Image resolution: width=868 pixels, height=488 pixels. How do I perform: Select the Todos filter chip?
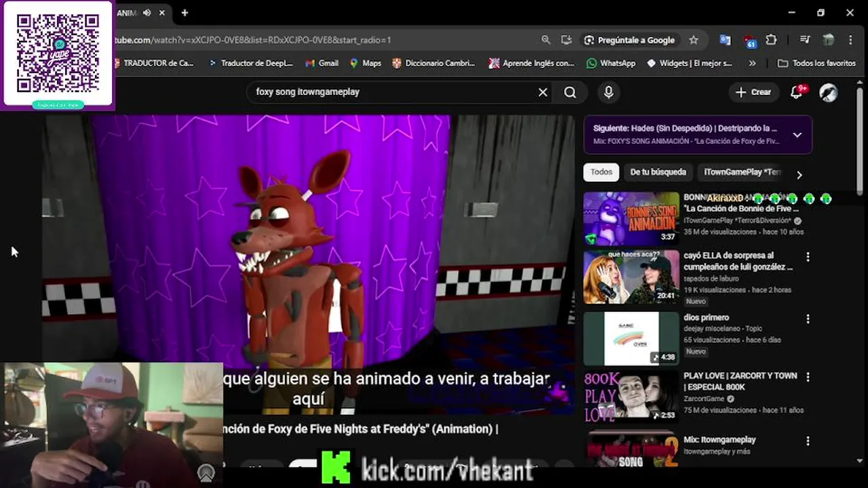coord(601,172)
